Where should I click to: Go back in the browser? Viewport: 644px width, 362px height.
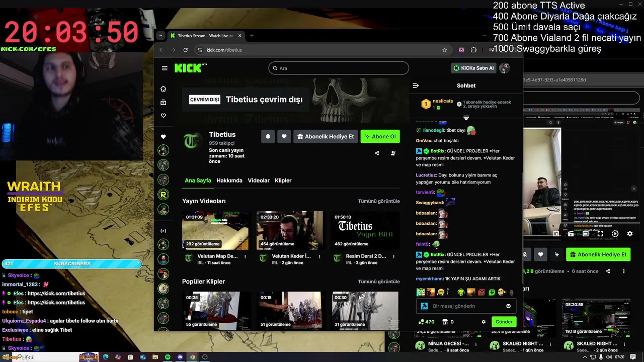pyautogui.click(x=161, y=50)
